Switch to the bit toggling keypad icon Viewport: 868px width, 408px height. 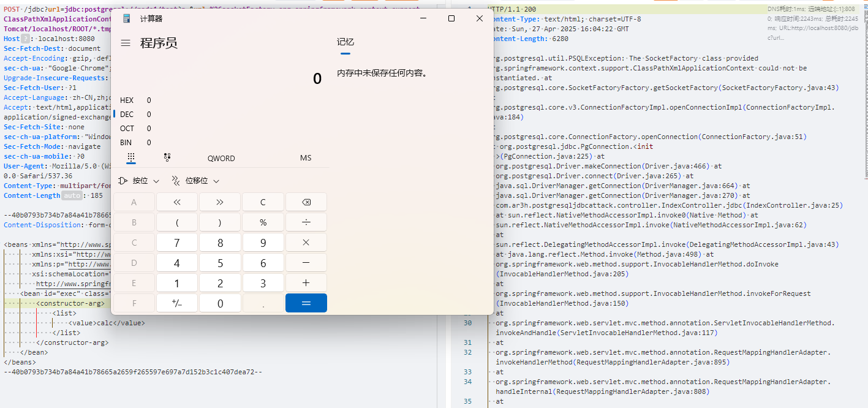tap(167, 157)
